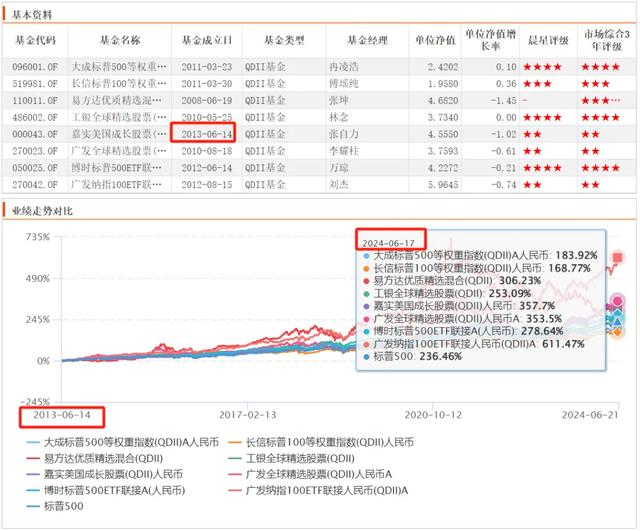
Task: Select fund code 270042.OF
Action: [x=35, y=184]
